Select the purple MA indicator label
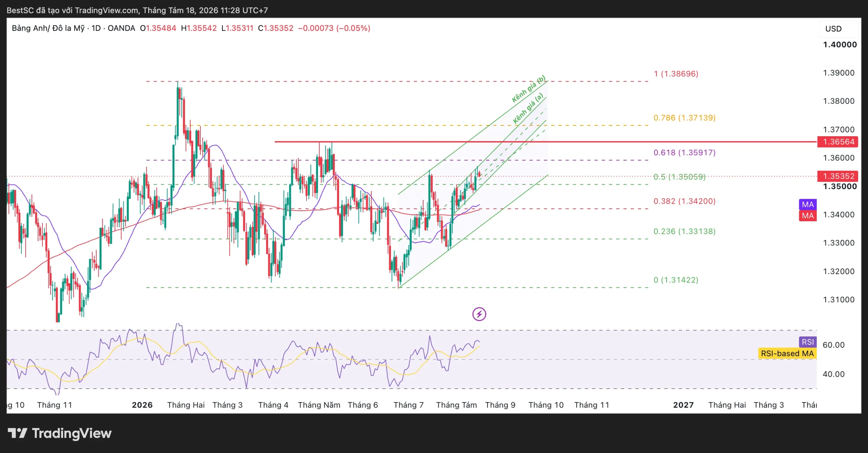The width and height of the screenshot is (868, 453). [808, 204]
